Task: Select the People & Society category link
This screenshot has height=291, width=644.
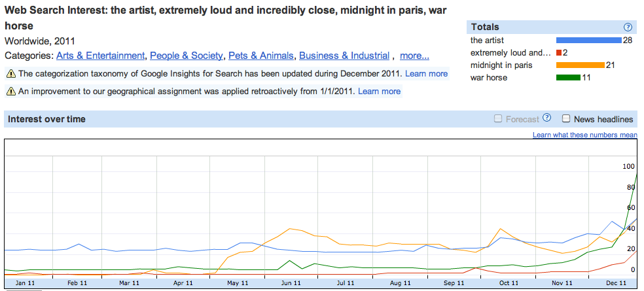Action: click(x=186, y=56)
